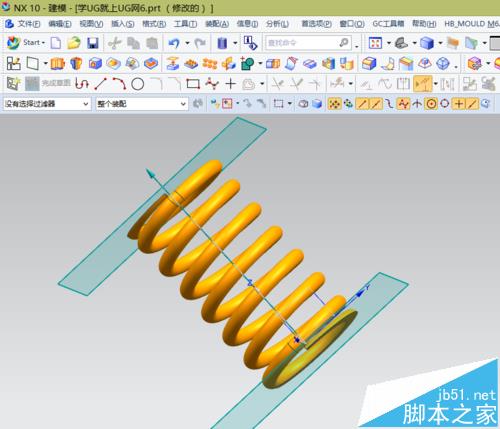Expand the shaded rendering style arrow

pos(440,43)
